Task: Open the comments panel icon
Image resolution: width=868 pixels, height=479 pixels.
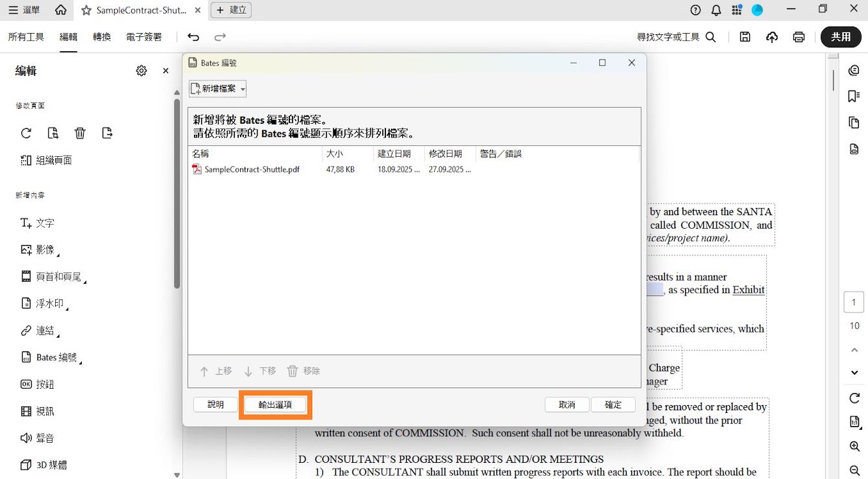Action: pyautogui.click(x=854, y=69)
